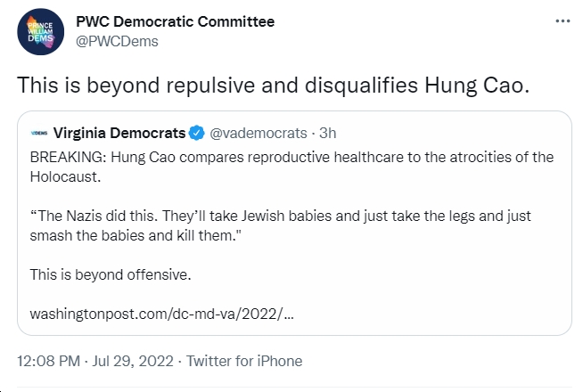Click the 'BREAKING:' word in quoted tweet
This screenshot has height=392, width=583.
pos(69,157)
